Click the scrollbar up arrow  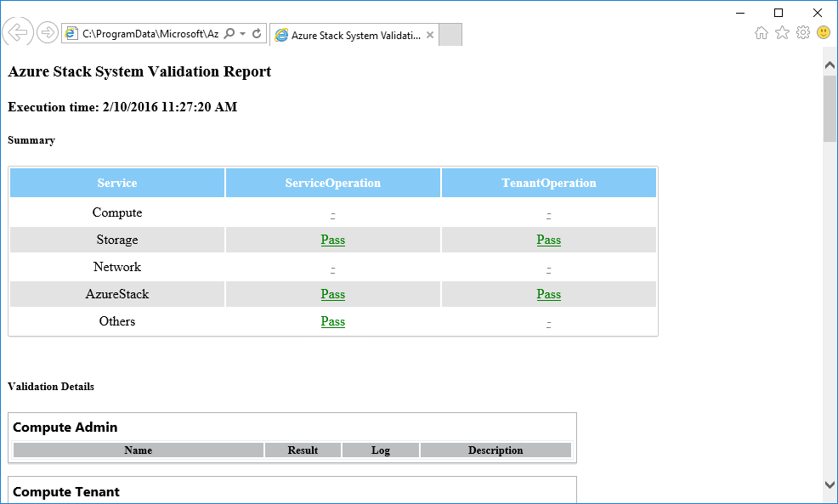coord(830,65)
